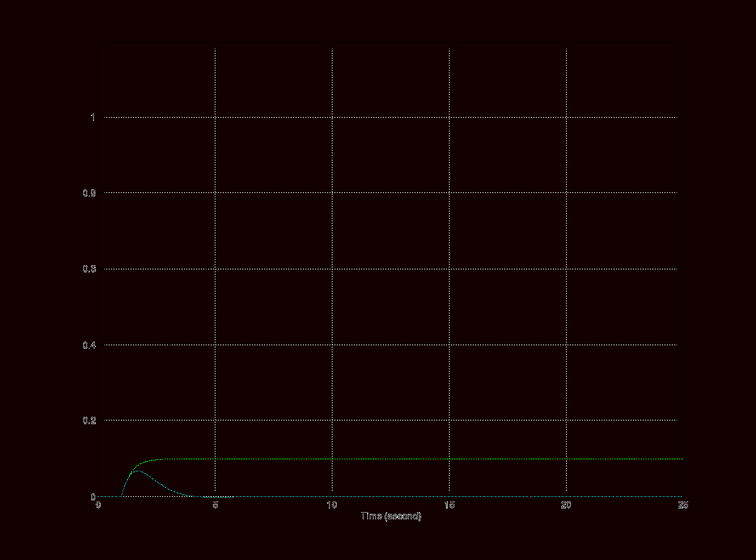Viewport: 756px width, 560px height.
Task: Click the 'Time (second)' x-axis label
Action: [x=391, y=516]
